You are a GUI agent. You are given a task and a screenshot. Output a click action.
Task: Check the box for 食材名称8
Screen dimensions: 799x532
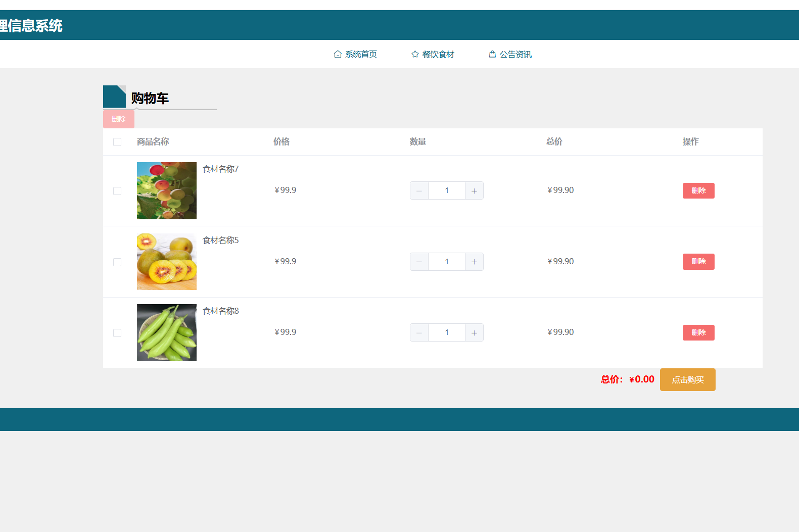pos(117,333)
